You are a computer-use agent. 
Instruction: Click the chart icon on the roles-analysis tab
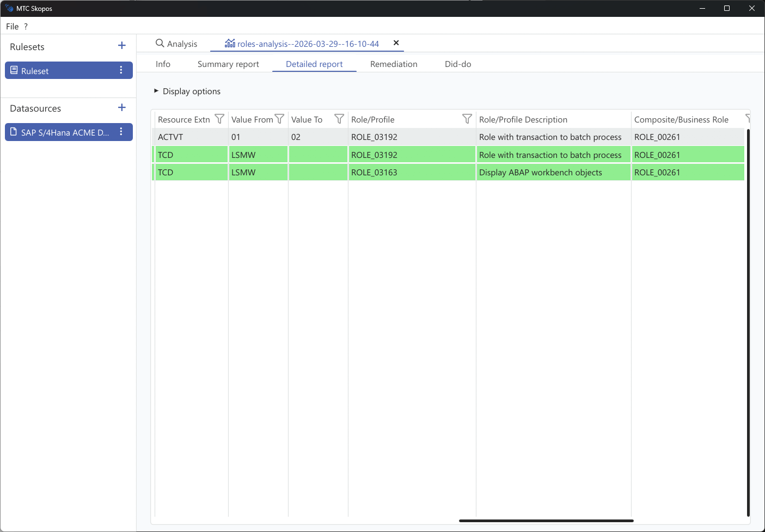click(x=230, y=43)
